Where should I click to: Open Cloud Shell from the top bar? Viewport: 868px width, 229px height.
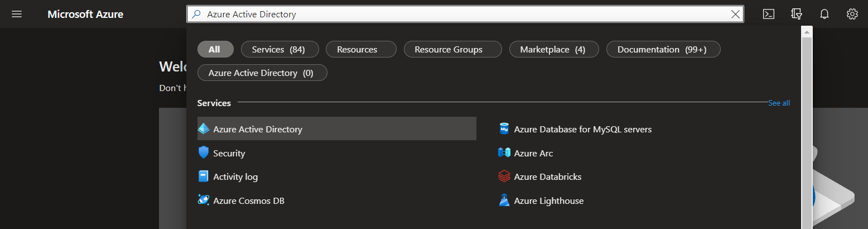click(x=769, y=14)
